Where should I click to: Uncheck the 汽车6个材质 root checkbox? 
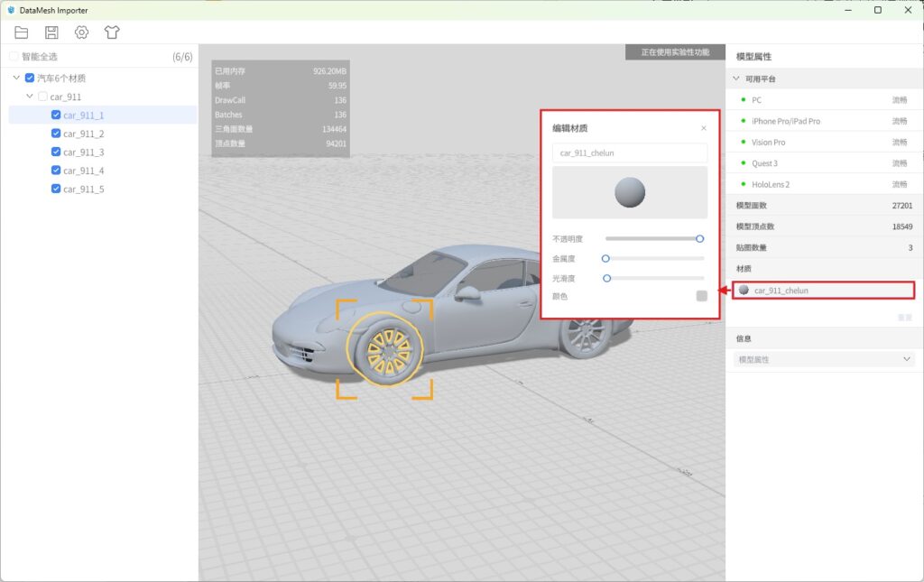click(x=30, y=79)
